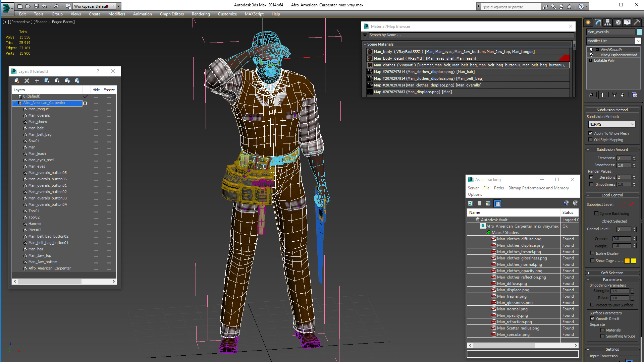The height and width of the screenshot is (362, 644).
Task: Expand the Soft Selection rollout
Action: [x=612, y=273]
